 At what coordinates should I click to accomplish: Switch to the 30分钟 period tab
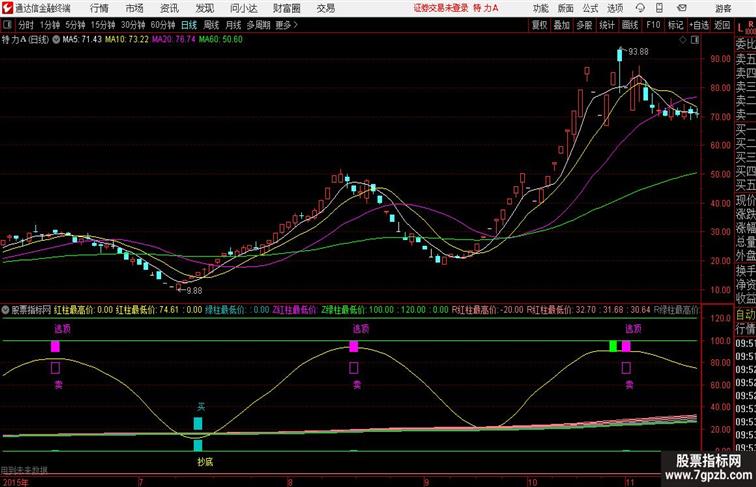pyautogui.click(x=133, y=25)
